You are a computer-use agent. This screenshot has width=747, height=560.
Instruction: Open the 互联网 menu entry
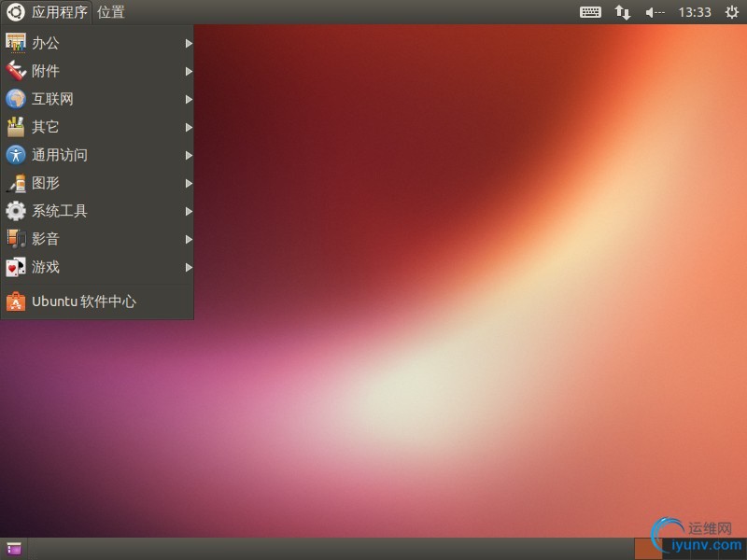point(97,99)
